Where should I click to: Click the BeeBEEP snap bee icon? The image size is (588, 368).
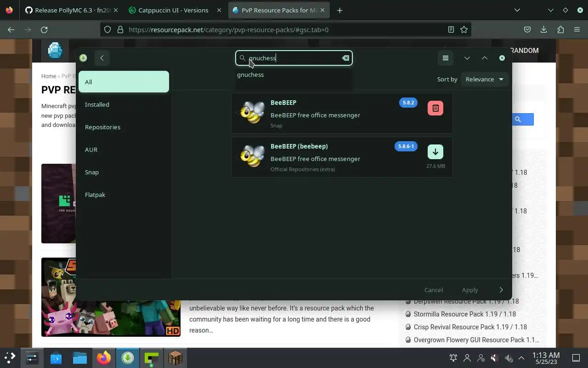pos(252,113)
